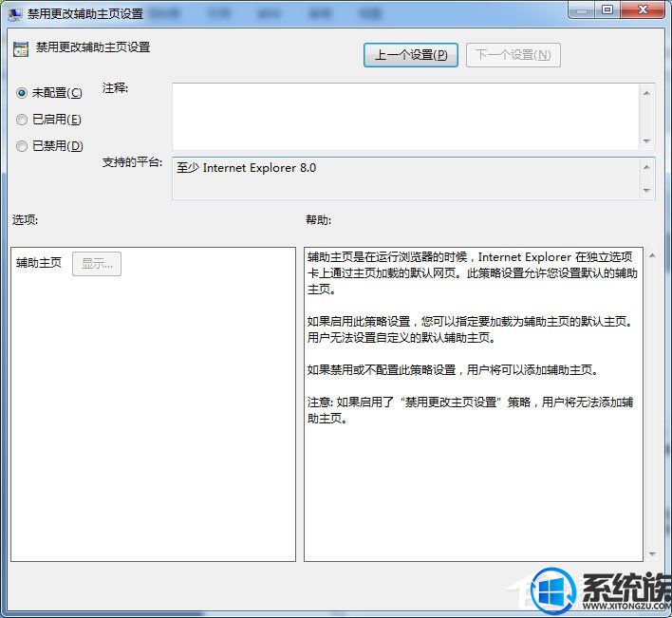Maximize the policy settings window
Screen dimensions: 672x618
coord(607,9)
